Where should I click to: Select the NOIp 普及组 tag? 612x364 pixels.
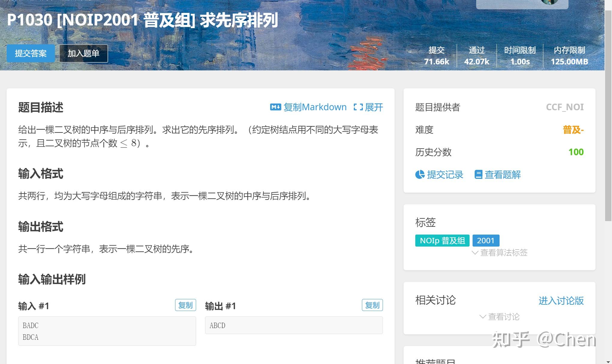pyautogui.click(x=442, y=241)
